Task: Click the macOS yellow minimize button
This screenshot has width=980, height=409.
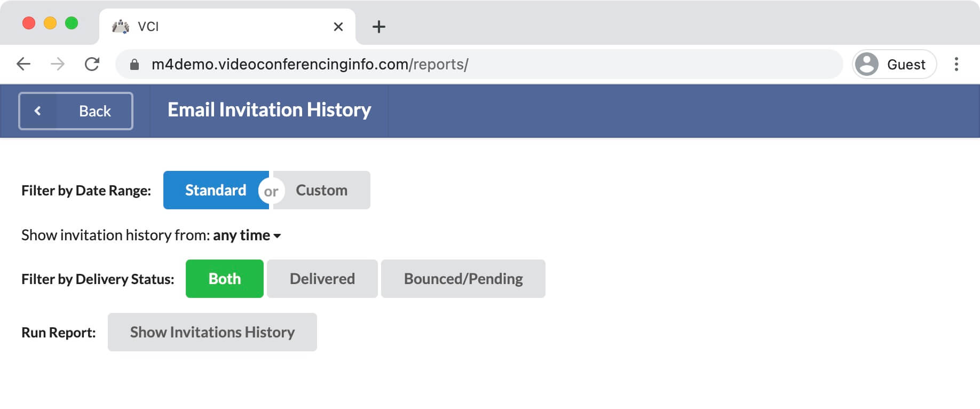Action: click(x=50, y=23)
